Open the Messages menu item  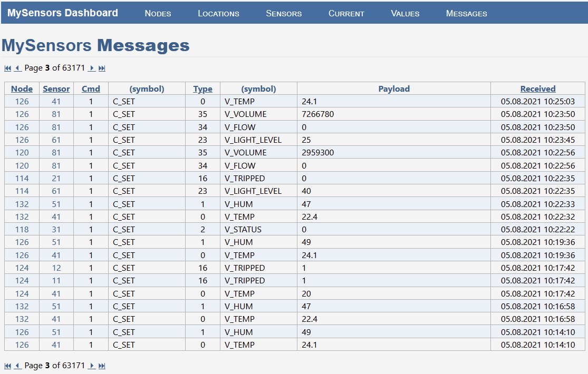pyautogui.click(x=467, y=14)
